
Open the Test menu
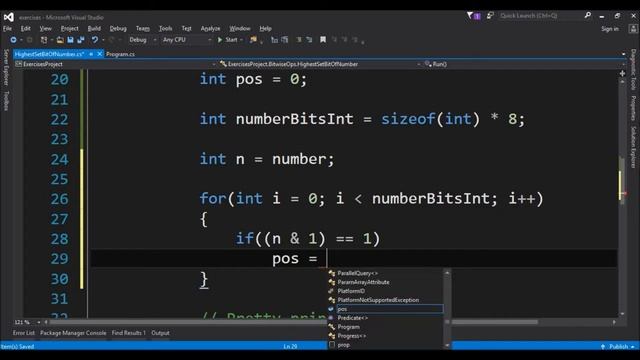187,29
